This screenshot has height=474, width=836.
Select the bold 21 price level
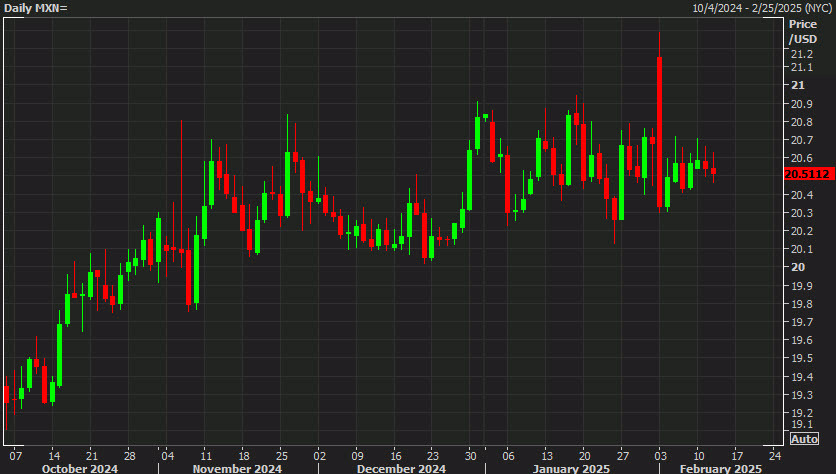(x=798, y=85)
